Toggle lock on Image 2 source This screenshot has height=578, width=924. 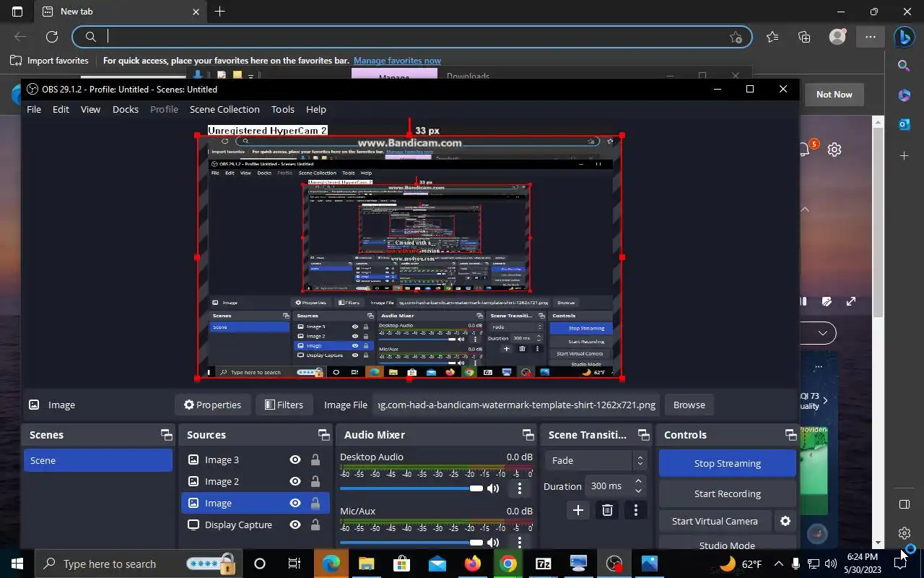(315, 481)
